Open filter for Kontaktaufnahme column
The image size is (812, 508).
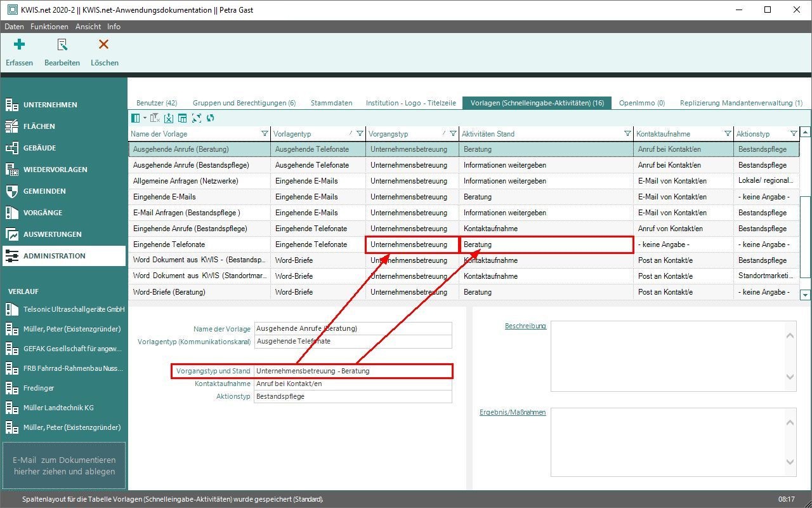[x=728, y=133]
